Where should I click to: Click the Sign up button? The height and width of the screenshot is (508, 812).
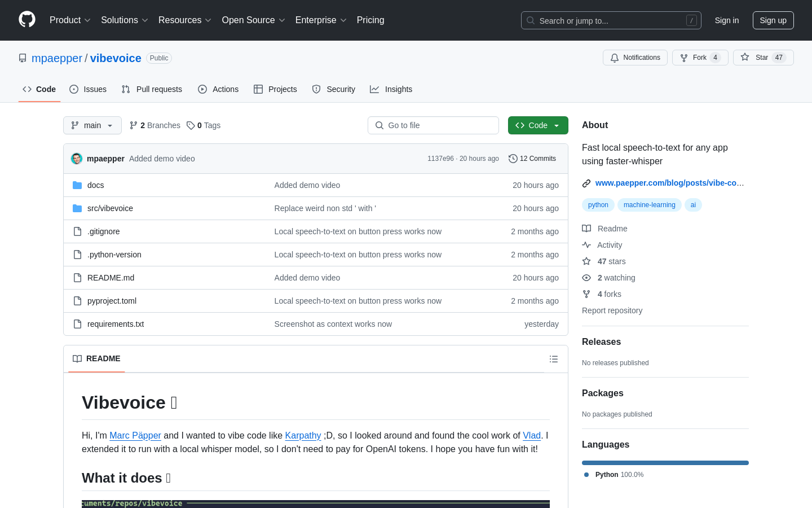(x=773, y=20)
